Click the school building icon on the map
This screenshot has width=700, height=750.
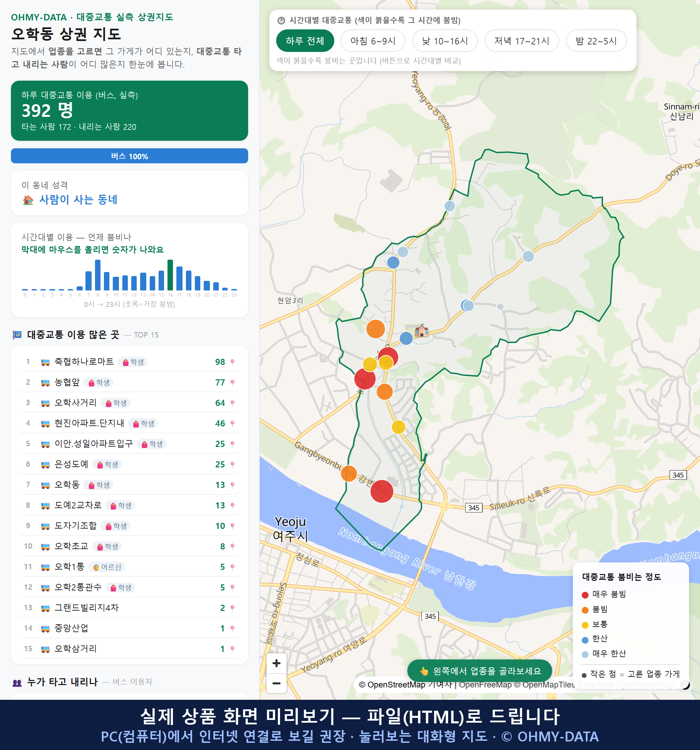pyautogui.click(x=421, y=330)
